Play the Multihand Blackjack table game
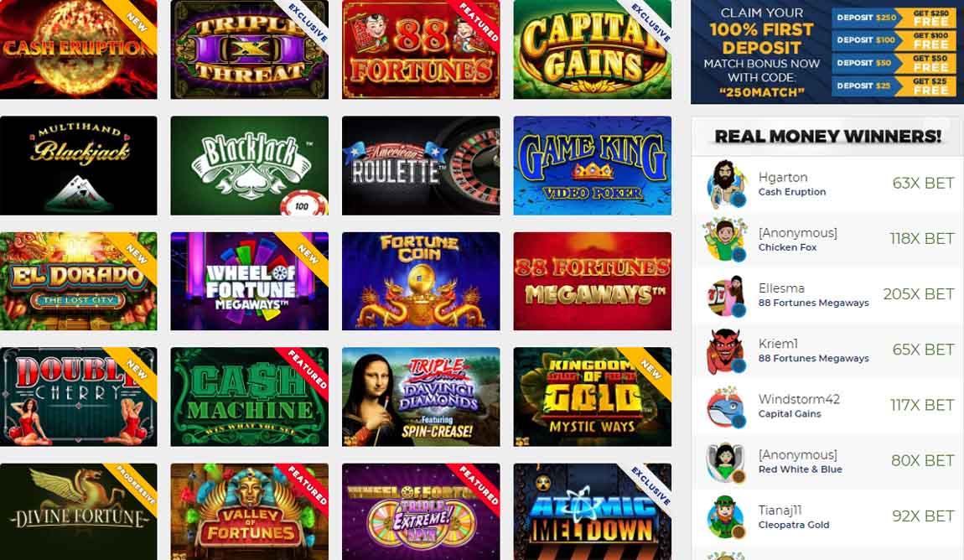Viewport: 964px width, 560px height. coord(78,165)
